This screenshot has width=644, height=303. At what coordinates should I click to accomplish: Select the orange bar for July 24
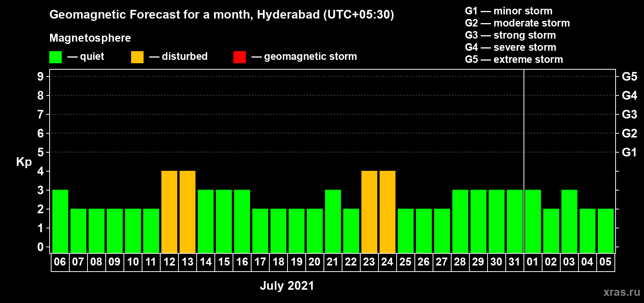tap(388, 212)
